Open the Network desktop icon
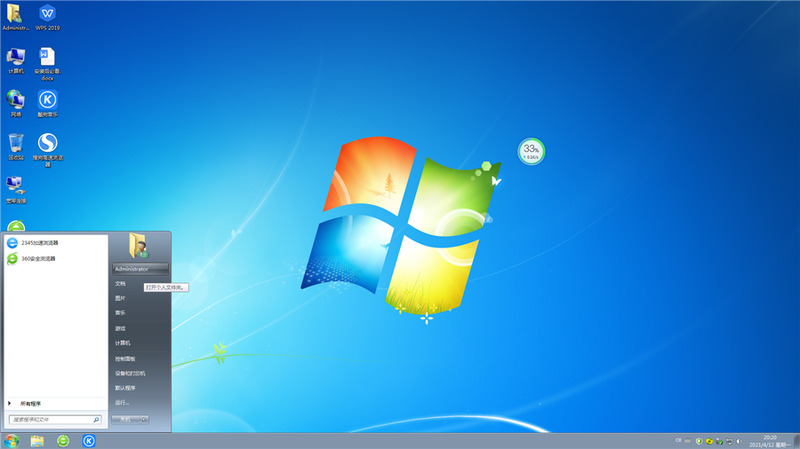This screenshot has height=449, width=800. pos(16,99)
